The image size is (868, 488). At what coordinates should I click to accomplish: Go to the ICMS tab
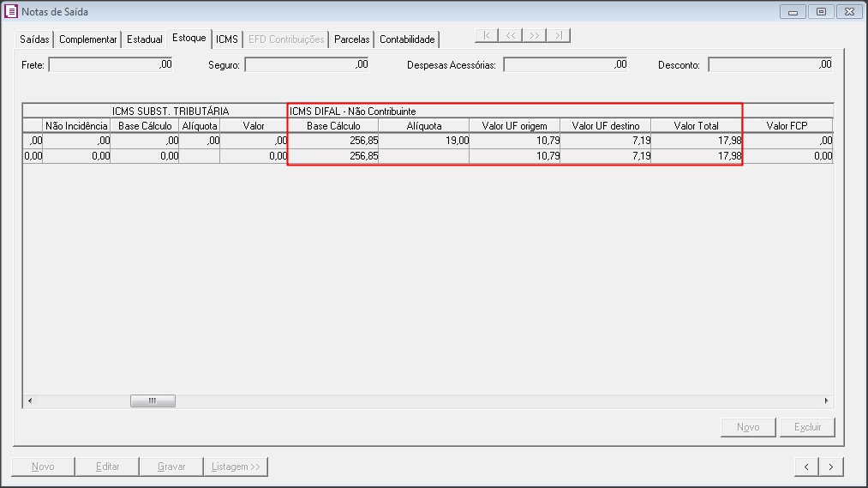tap(227, 39)
